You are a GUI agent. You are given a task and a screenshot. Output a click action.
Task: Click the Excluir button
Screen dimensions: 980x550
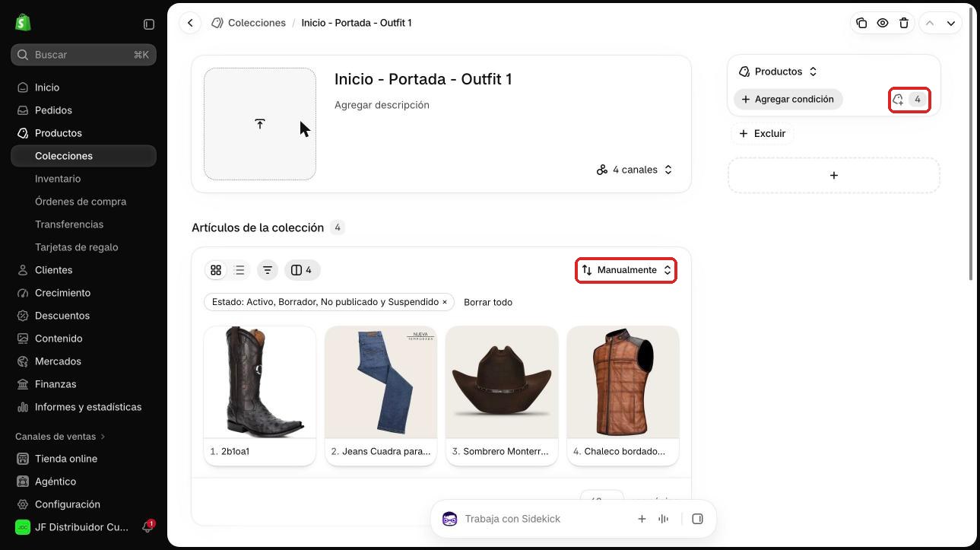pyautogui.click(x=763, y=134)
